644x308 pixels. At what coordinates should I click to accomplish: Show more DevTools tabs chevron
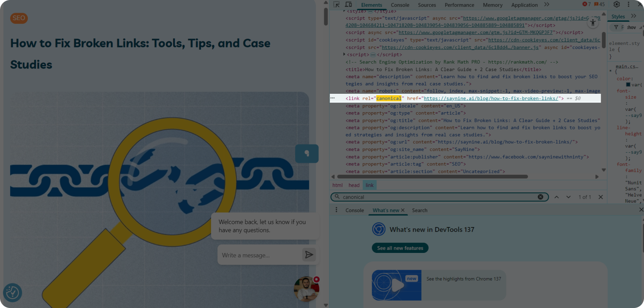(547, 5)
